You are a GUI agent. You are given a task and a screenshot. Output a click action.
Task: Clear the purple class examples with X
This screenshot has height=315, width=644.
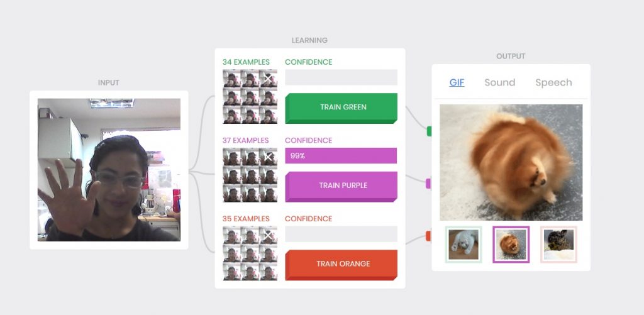pos(268,157)
